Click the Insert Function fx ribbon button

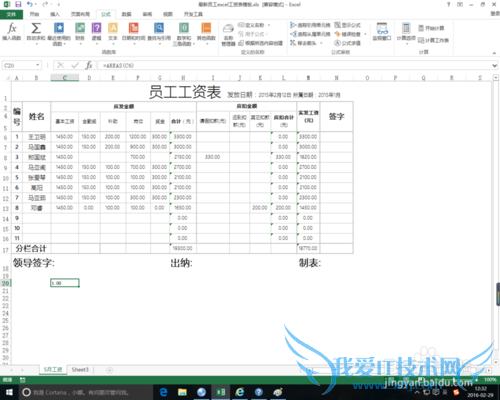coord(12,32)
